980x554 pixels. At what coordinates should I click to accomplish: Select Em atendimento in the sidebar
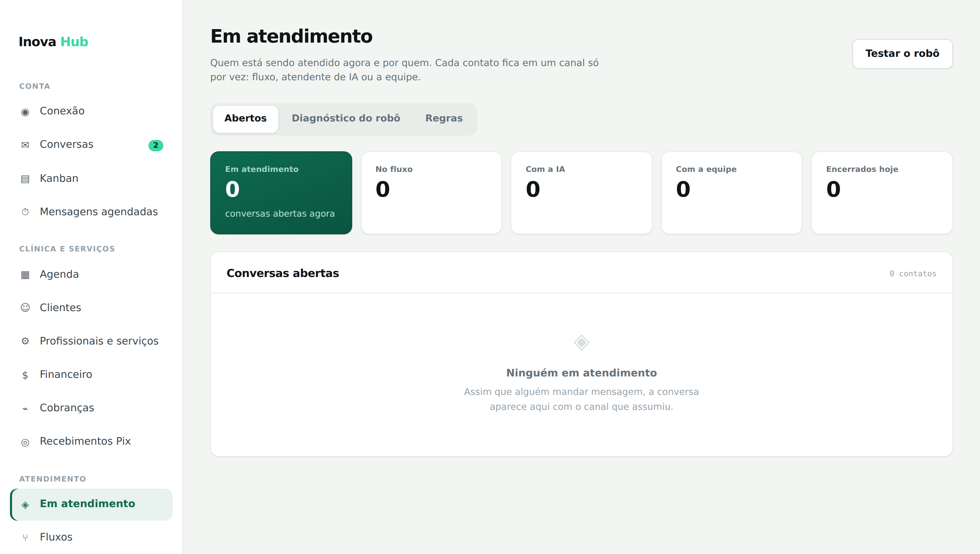(x=91, y=504)
